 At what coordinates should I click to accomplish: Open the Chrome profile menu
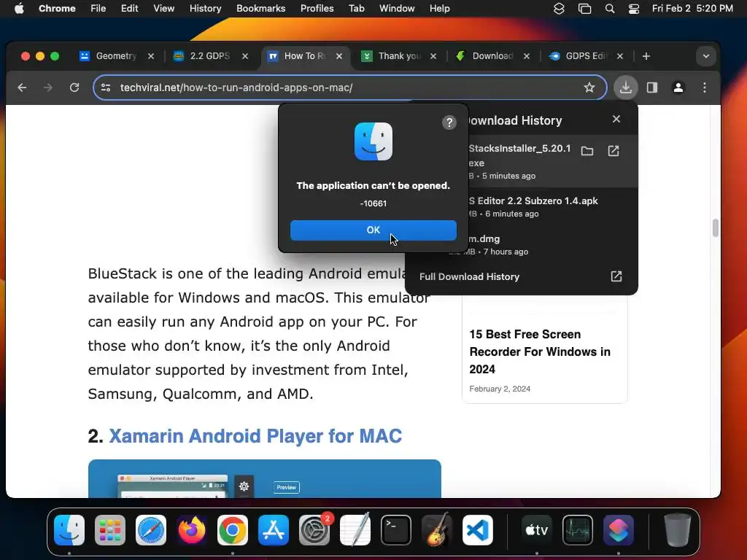click(678, 87)
